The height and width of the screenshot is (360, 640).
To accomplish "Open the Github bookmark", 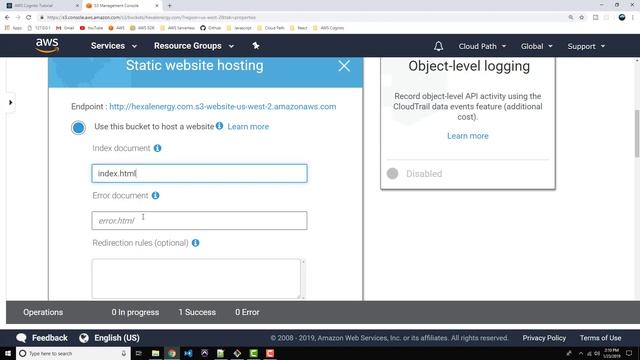I will (x=211, y=28).
